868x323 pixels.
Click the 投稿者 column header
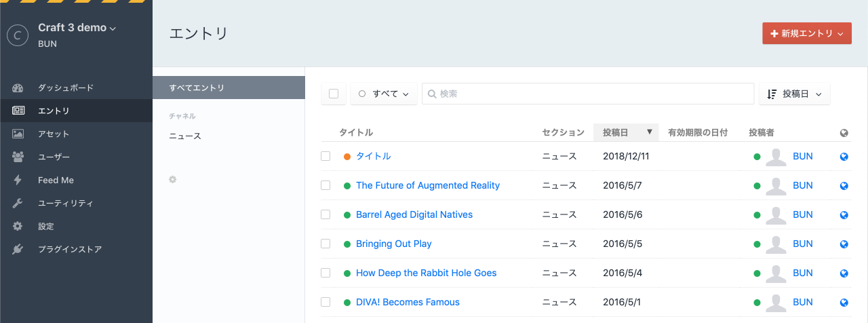(762, 132)
